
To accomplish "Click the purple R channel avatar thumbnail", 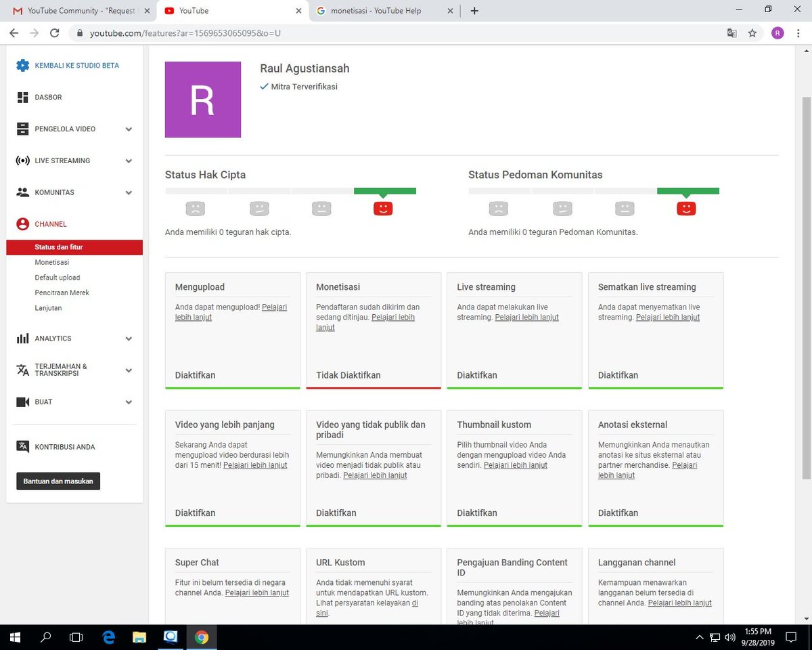I will pos(203,100).
